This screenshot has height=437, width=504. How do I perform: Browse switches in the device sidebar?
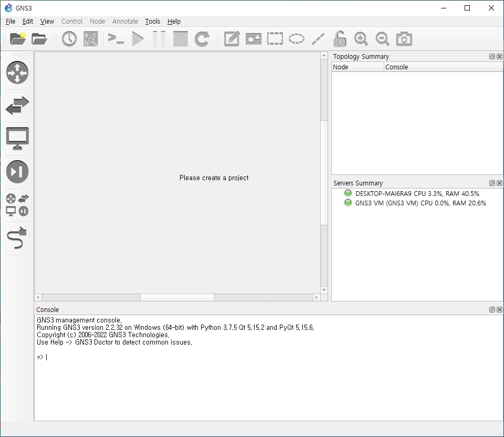17,106
